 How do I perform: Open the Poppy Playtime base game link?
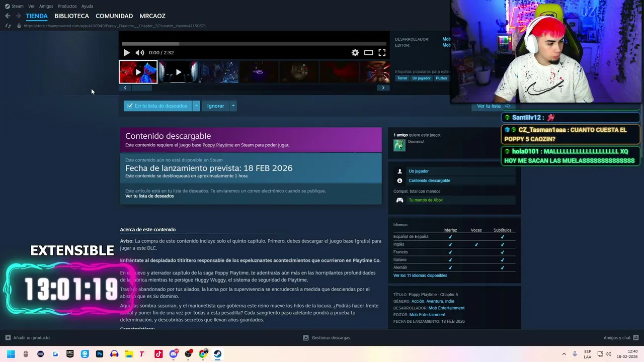pyautogui.click(x=218, y=145)
